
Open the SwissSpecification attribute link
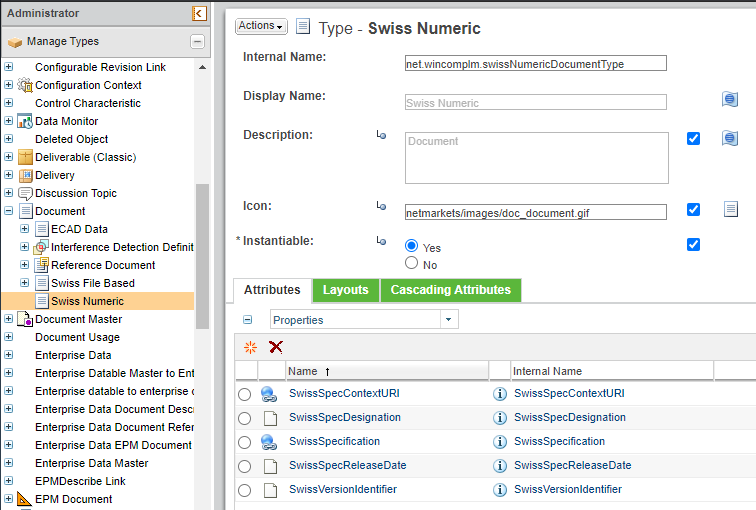coord(335,442)
